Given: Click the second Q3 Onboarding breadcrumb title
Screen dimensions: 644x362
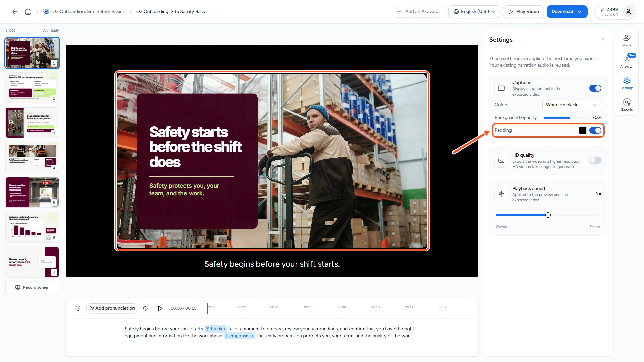Looking at the screenshot, I should pos(172,12).
